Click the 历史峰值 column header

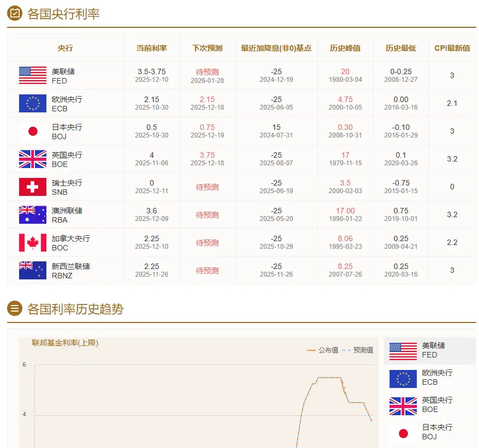[345, 48]
